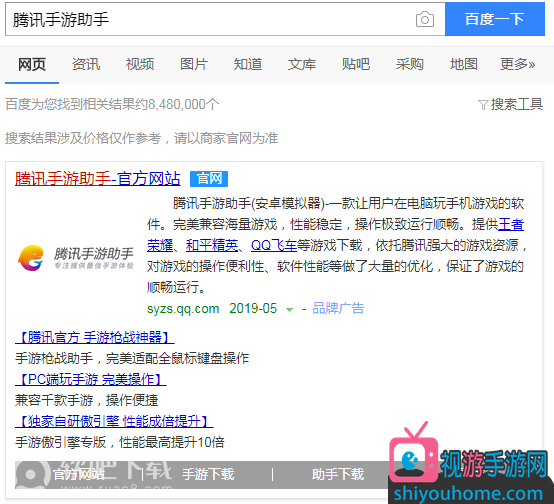Open the 知道 tab
The height and width of the screenshot is (504, 554).
tap(248, 64)
